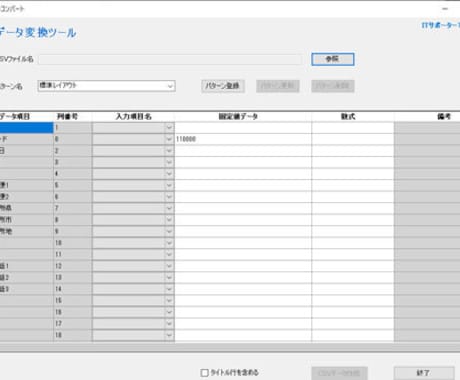Click the 参照 browse button
The width and height of the screenshot is (460, 380).
click(x=333, y=59)
